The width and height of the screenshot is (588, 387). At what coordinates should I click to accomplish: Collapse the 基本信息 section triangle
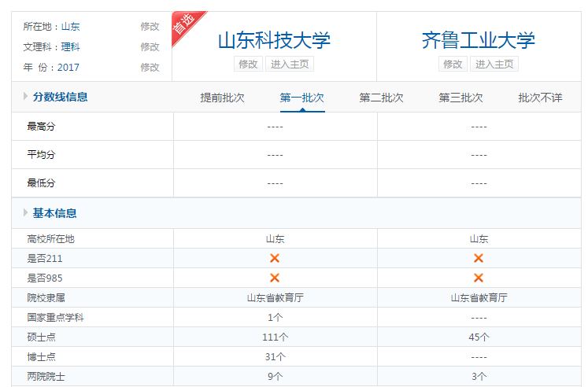[25, 213]
